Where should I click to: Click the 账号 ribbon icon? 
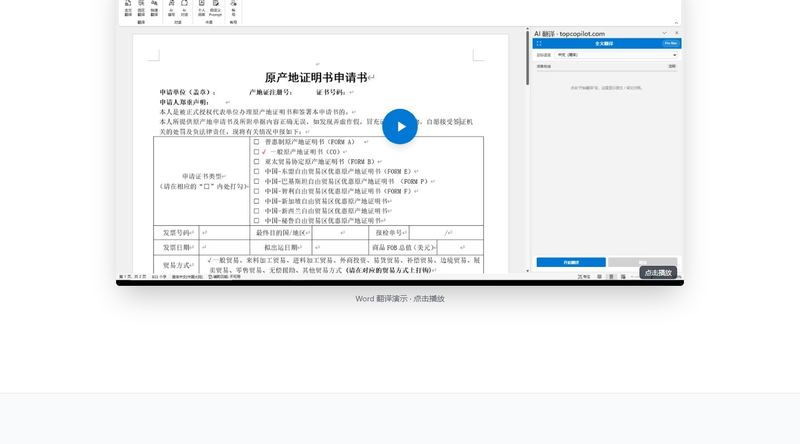click(233, 8)
